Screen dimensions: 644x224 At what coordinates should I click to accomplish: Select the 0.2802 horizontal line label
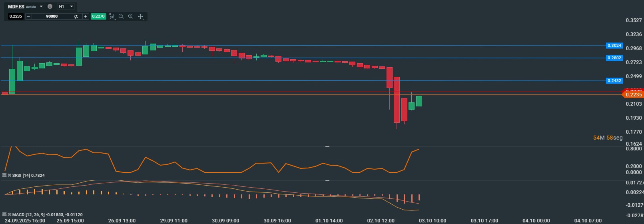(x=614, y=58)
